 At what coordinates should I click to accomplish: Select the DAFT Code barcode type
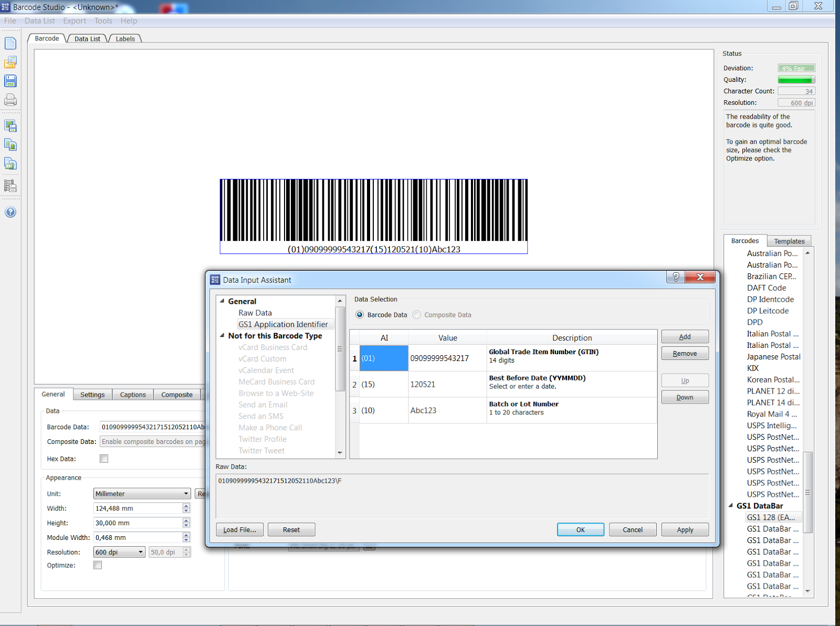[766, 288]
